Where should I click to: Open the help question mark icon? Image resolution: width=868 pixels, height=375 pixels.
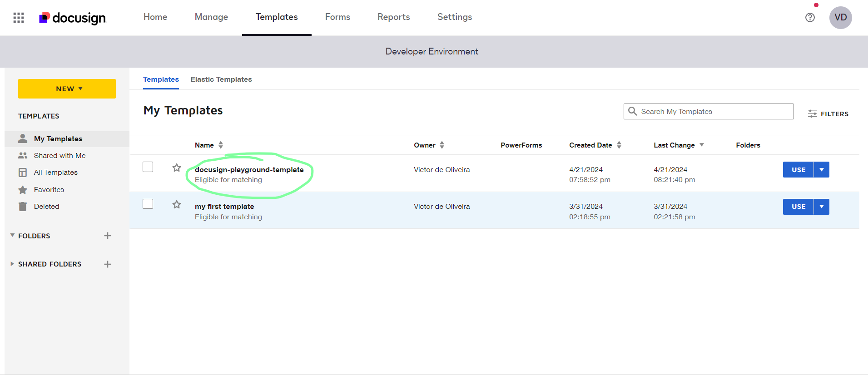pyautogui.click(x=810, y=18)
